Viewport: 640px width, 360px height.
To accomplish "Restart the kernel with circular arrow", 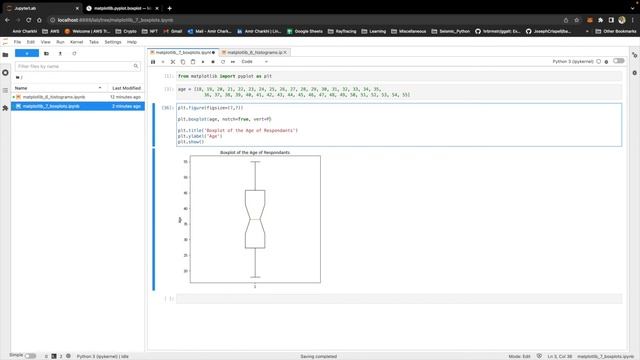I will pos(223,62).
